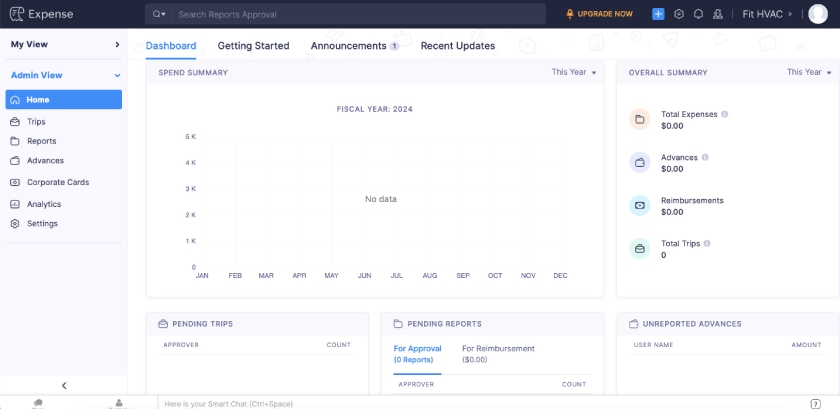The width and height of the screenshot is (840, 409).
Task: Select the For Approval (0 Reports) tab
Action: click(x=417, y=354)
